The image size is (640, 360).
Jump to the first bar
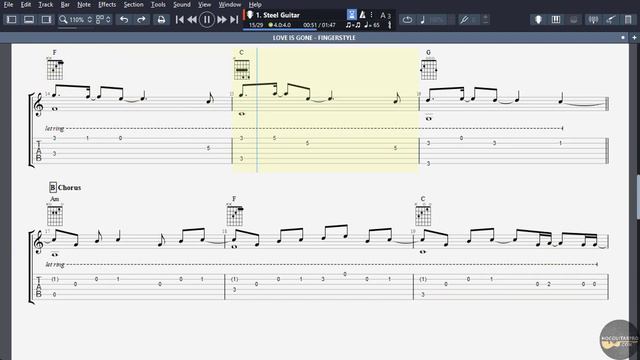[180, 20]
